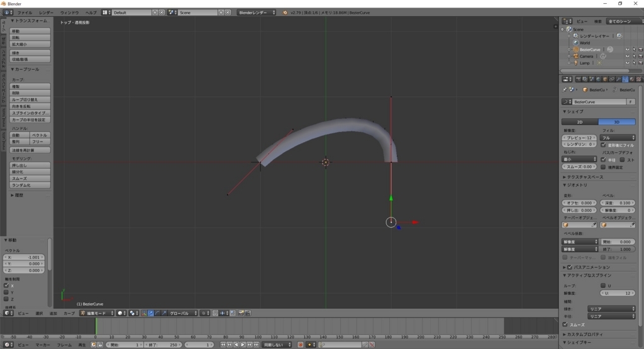
Task: Play animation in reverse in timeline
Action: coord(236,345)
